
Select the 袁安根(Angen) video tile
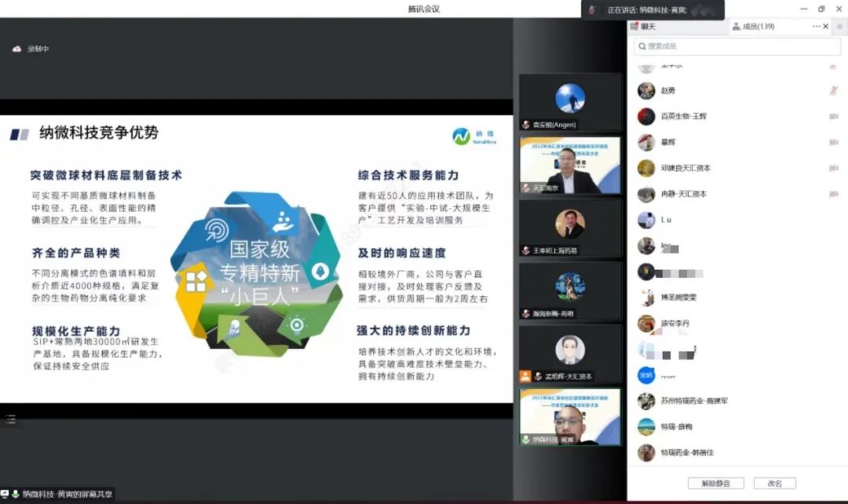570,102
